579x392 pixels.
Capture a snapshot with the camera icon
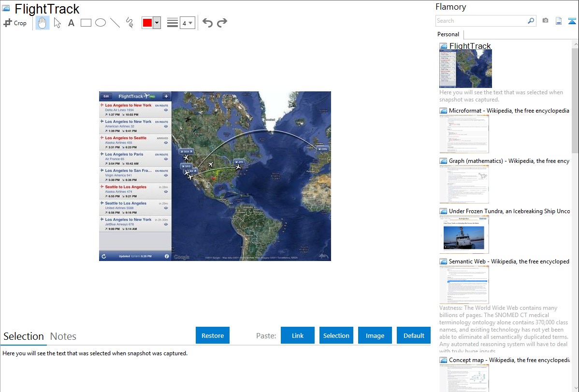pos(545,21)
